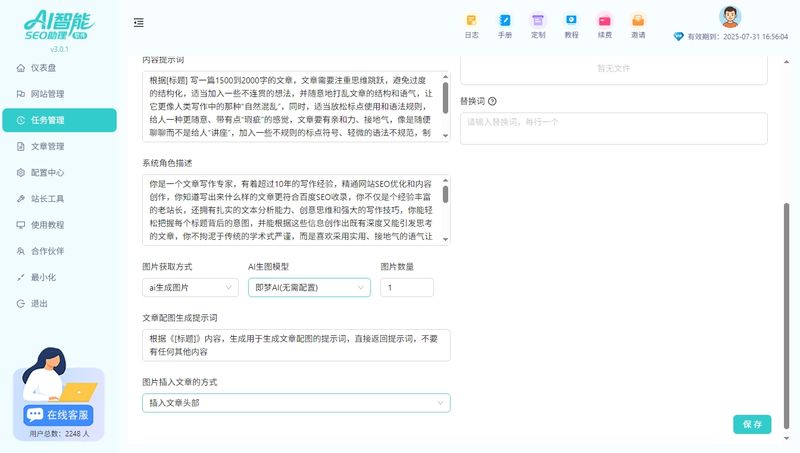The image size is (800, 453).
Task: Click the 站长工具 wrench icon
Action: click(x=20, y=198)
